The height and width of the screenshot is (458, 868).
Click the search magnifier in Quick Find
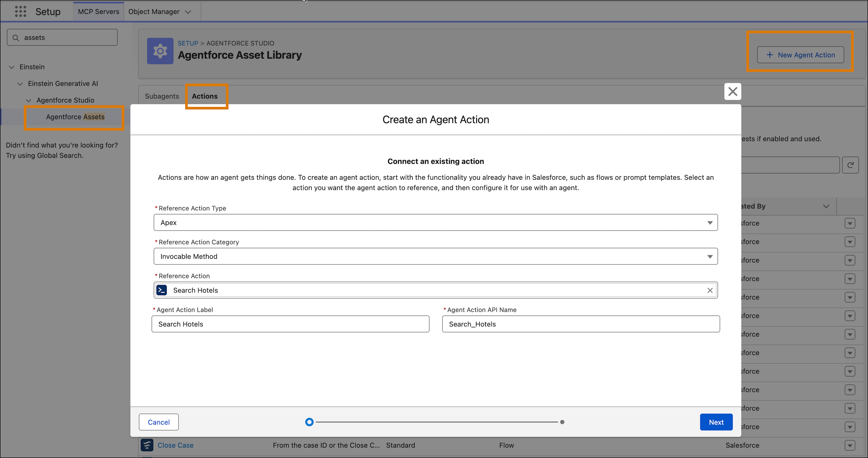point(15,38)
